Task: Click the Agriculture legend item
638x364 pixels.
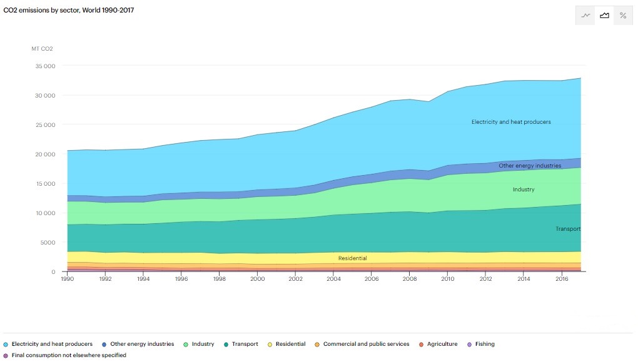Action: point(442,344)
